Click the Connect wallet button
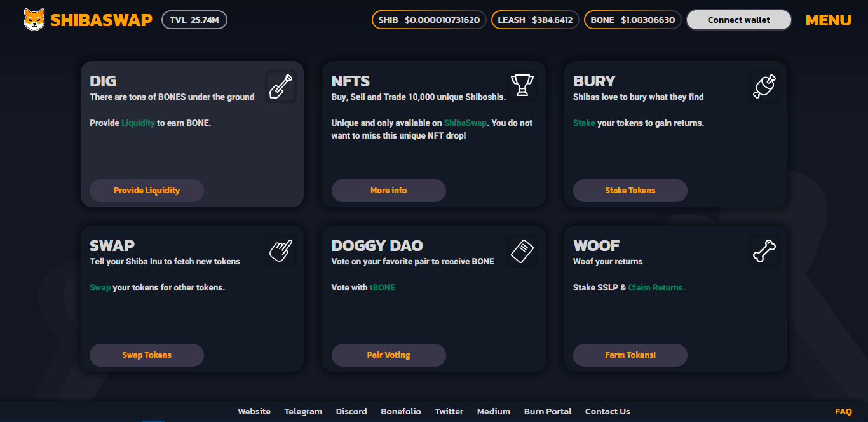This screenshot has height=422, width=868. (739, 20)
